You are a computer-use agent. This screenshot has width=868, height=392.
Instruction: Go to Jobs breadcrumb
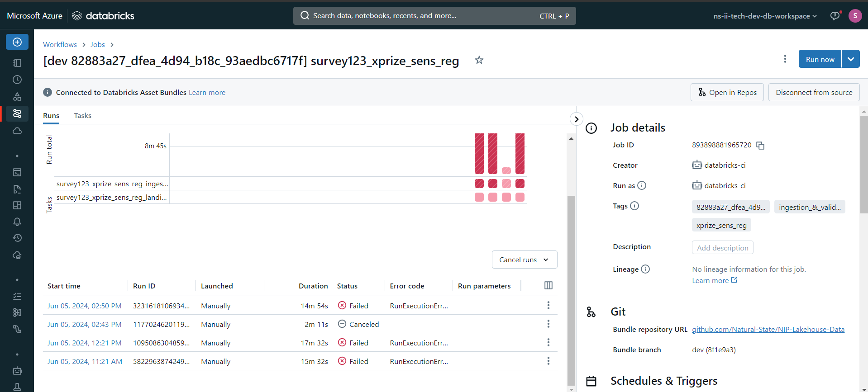98,44
